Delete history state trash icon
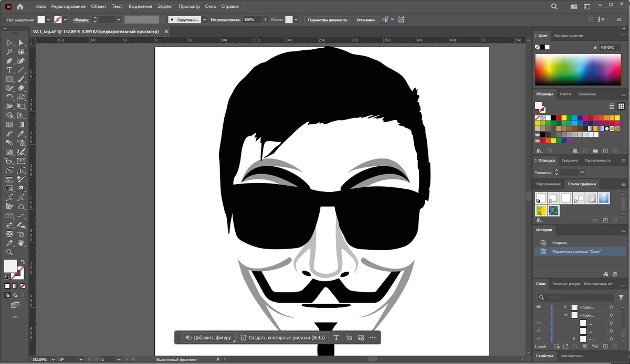This screenshot has width=630, height=364. 615,273
